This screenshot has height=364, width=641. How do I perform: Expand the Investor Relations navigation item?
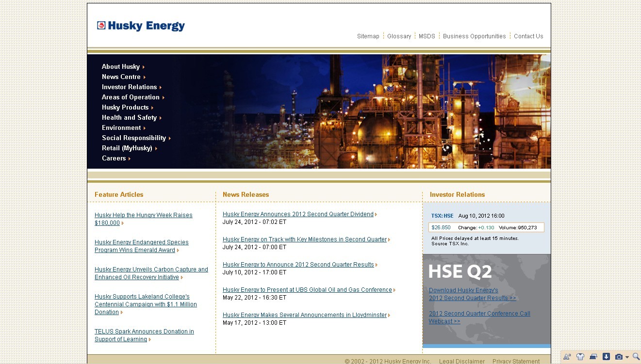(x=129, y=87)
